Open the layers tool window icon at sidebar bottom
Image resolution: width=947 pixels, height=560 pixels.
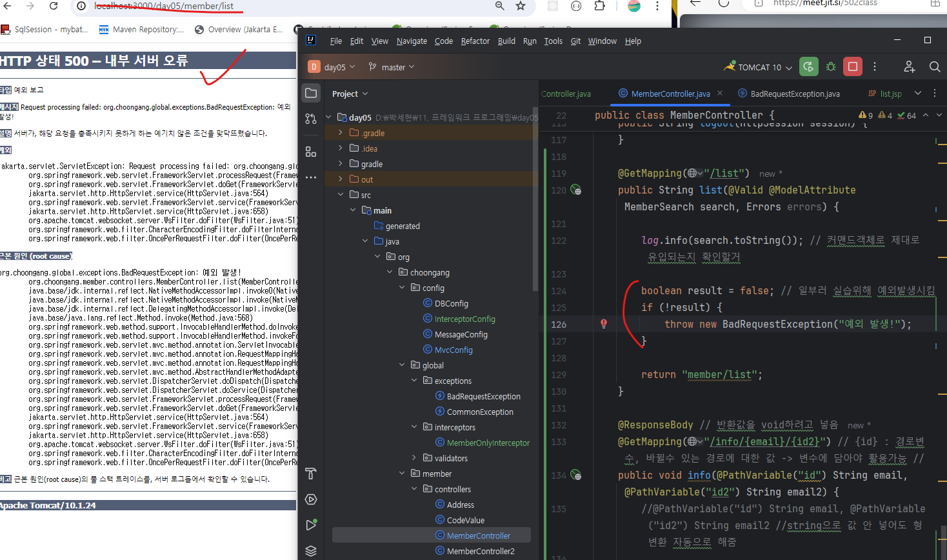coord(311,550)
